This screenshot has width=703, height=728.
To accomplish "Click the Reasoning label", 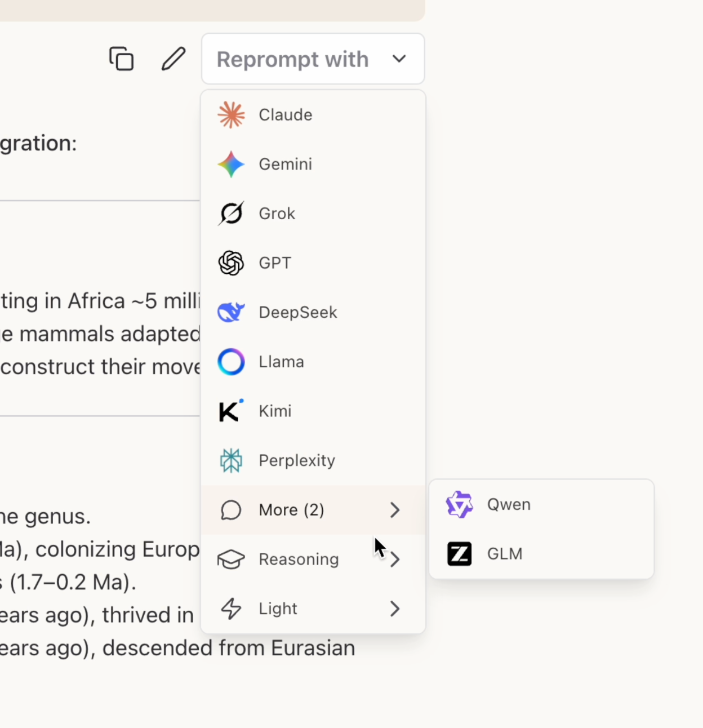I will [299, 560].
